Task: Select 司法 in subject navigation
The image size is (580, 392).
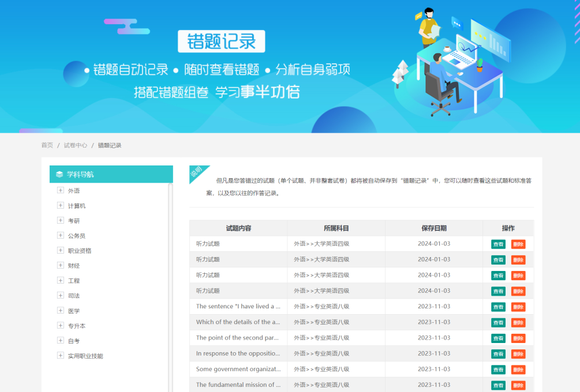Action: coord(74,296)
